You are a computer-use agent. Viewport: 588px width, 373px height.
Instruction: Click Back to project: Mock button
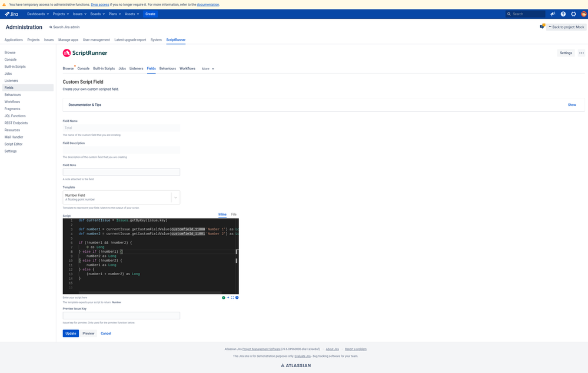pyautogui.click(x=566, y=27)
